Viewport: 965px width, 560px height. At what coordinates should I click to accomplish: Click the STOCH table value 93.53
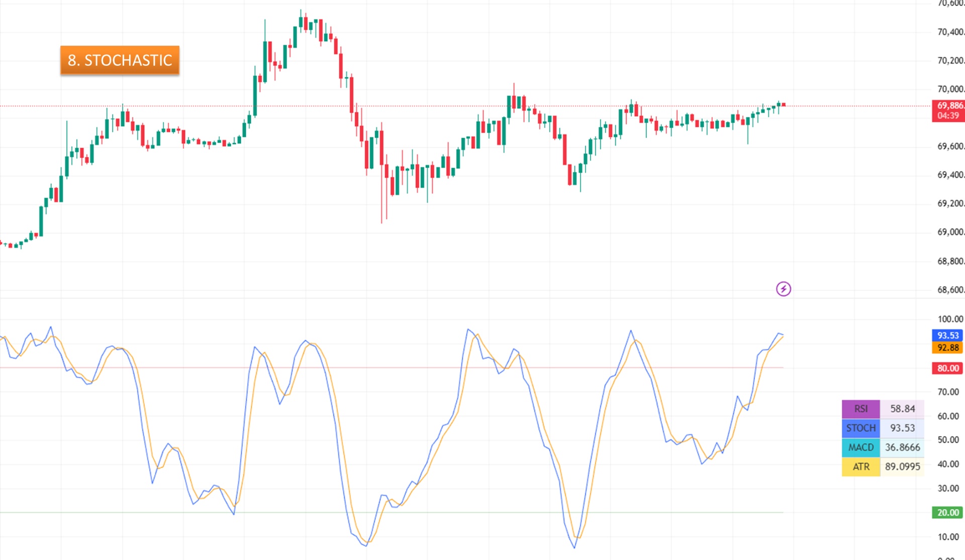tap(902, 428)
